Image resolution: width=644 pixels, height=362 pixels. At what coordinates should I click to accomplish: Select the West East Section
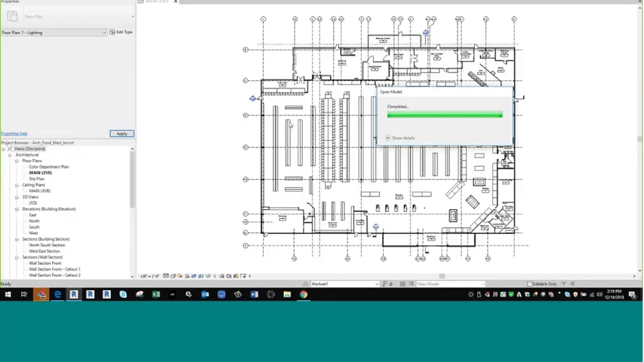44,251
